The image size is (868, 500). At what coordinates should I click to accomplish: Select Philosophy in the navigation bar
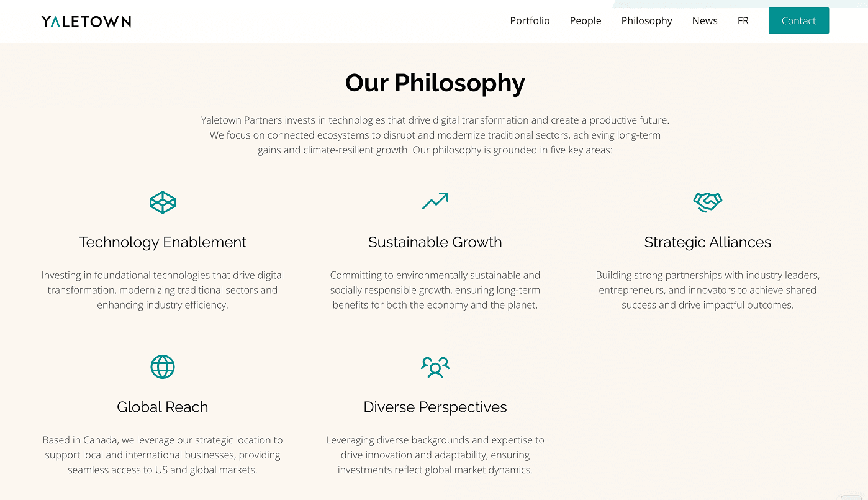[x=646, y=20]
